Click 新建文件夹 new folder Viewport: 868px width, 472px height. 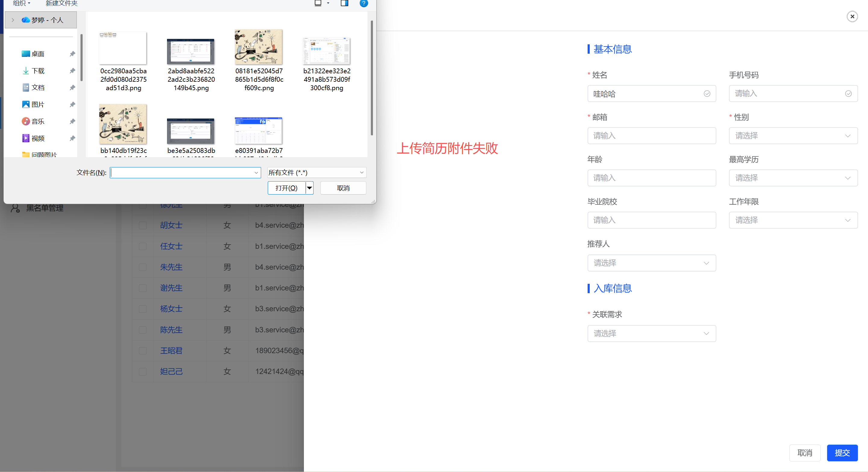(x=61, y=3)
